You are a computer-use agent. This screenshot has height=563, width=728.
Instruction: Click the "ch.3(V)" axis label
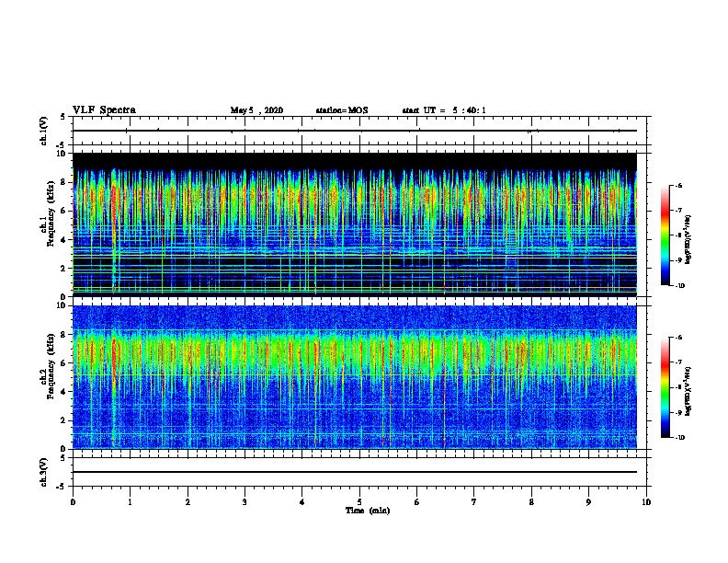pyautogui.click(x=43, y=472)
